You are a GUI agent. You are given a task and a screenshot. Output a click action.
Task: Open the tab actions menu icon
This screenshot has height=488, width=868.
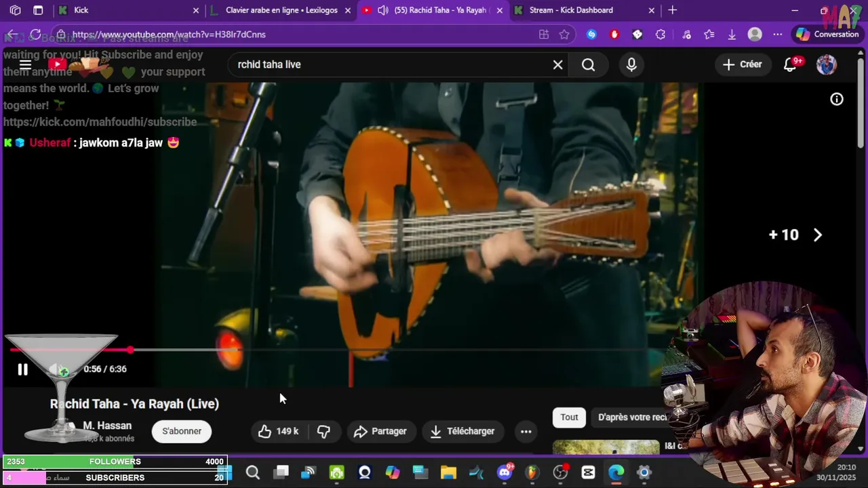[x=38, y=10]
